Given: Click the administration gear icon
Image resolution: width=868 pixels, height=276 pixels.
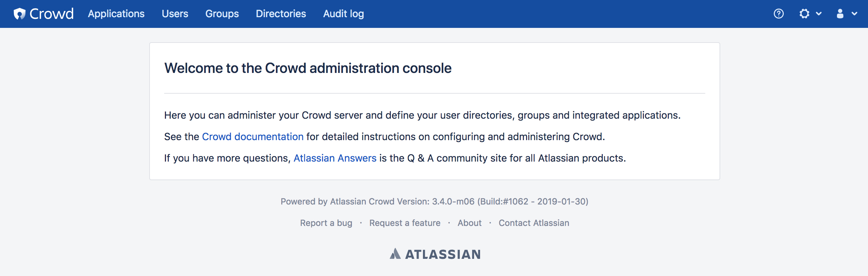Looking at the screenshot, I should tap(804, 14).
